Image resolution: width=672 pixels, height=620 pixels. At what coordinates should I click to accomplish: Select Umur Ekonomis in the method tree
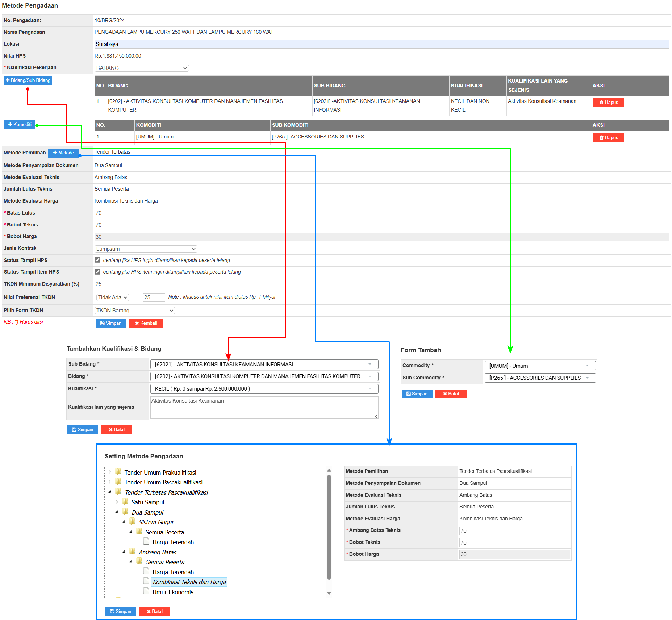(173, 592)
